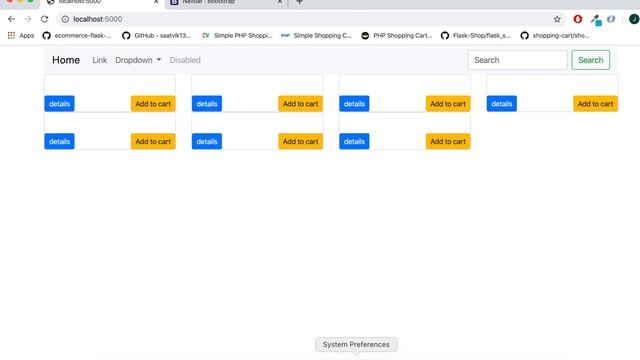Click the Home navbar brand
The height and width of the screenshot is (360, 640).
66,60
